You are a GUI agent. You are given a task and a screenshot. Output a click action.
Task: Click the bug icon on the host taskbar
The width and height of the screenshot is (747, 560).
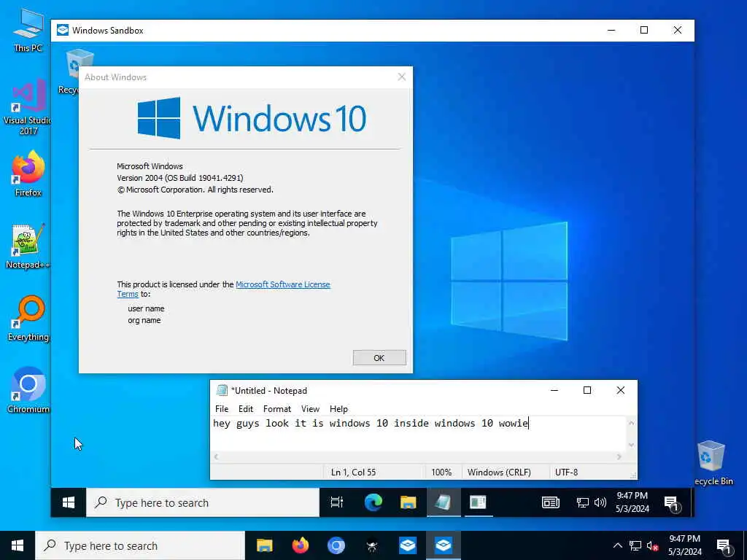pyautogui.click(x=371, y=545)
